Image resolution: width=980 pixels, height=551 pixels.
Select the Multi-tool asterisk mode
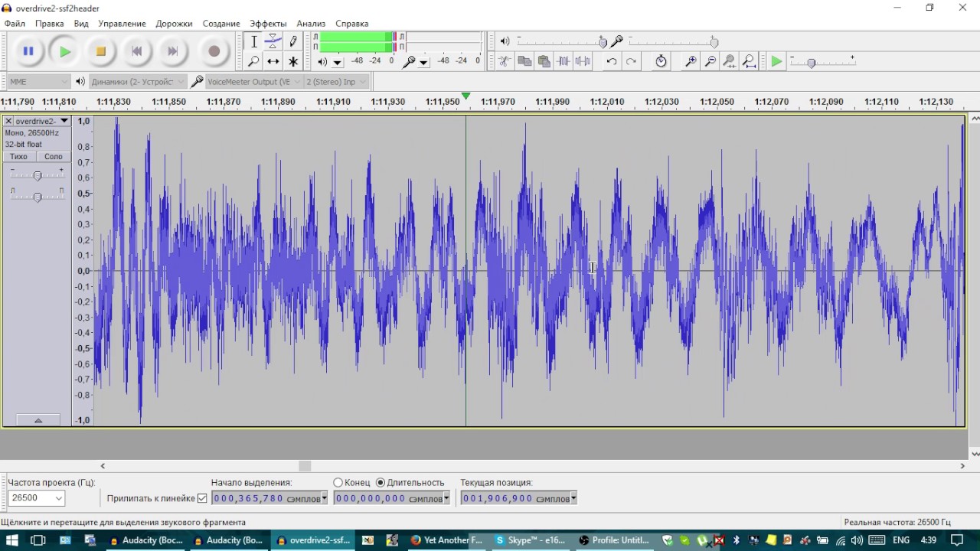(292, 61)
